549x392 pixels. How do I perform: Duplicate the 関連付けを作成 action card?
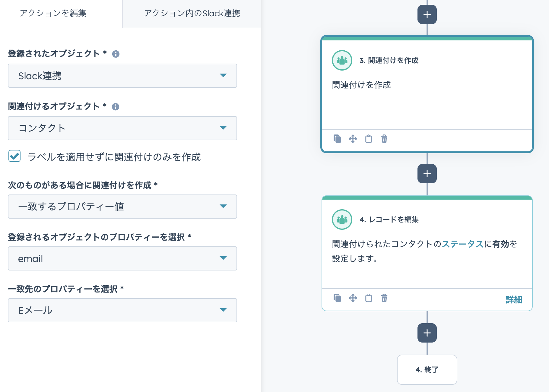click(337, 139)
